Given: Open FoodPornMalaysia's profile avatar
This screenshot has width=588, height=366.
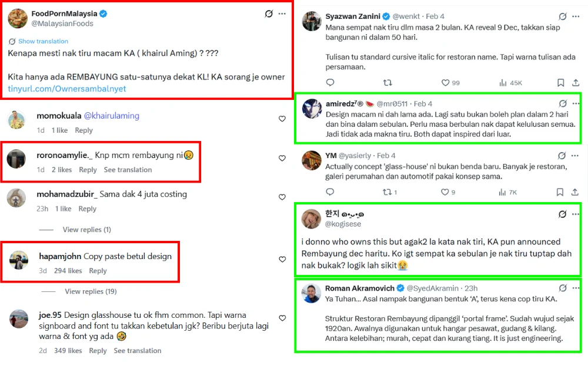Looking at the screenshot, I should click(x=18, y=18).
